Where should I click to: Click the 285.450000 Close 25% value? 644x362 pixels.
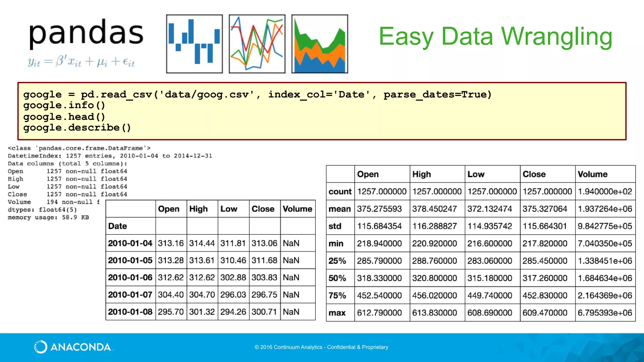545,261
